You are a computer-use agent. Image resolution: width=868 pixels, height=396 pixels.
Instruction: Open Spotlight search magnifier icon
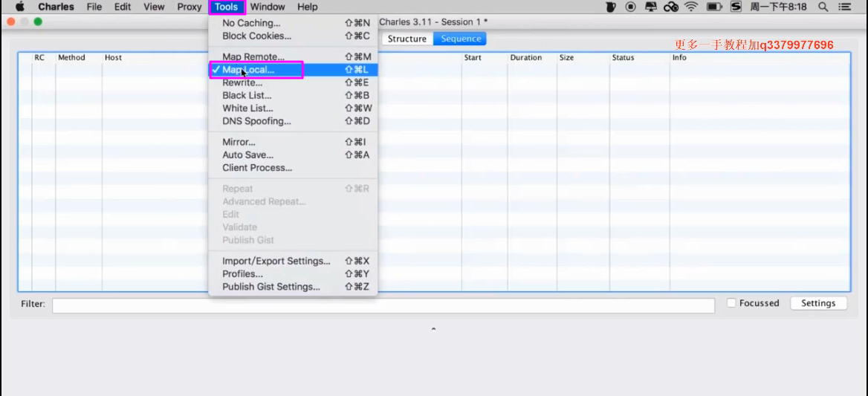click(x=823, y=7)
